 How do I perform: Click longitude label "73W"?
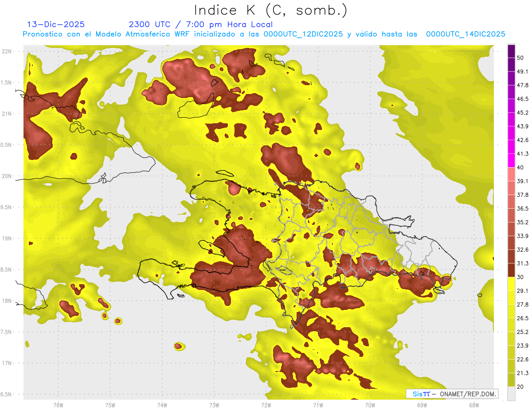(x=214, y=405)
